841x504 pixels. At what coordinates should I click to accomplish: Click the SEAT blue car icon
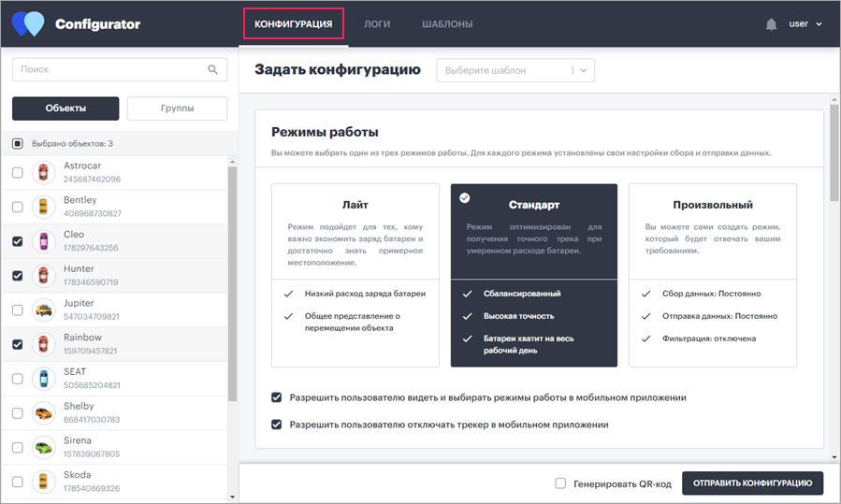click(x=43, y=379)
